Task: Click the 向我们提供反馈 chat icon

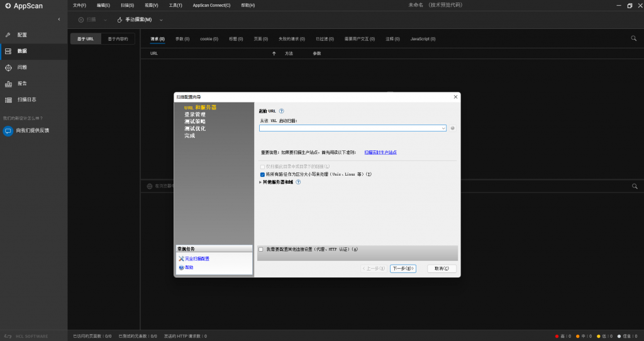Action: point(8,131)
